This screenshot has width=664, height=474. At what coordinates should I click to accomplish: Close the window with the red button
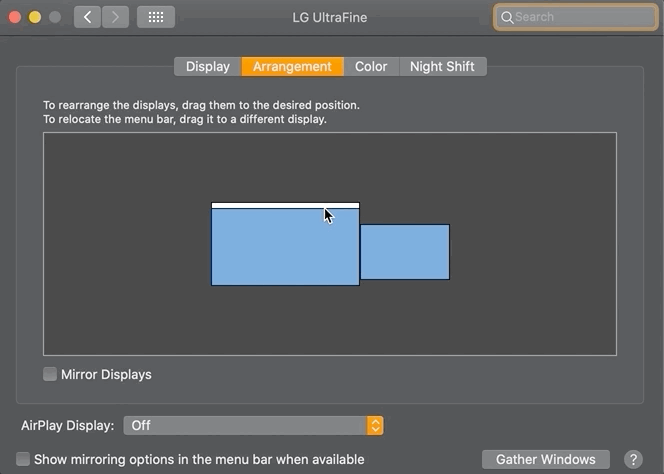point(15,17)
